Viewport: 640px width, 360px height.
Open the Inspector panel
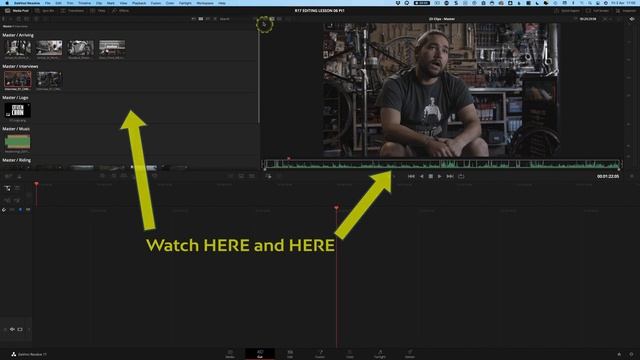click(x=626, y=11)
